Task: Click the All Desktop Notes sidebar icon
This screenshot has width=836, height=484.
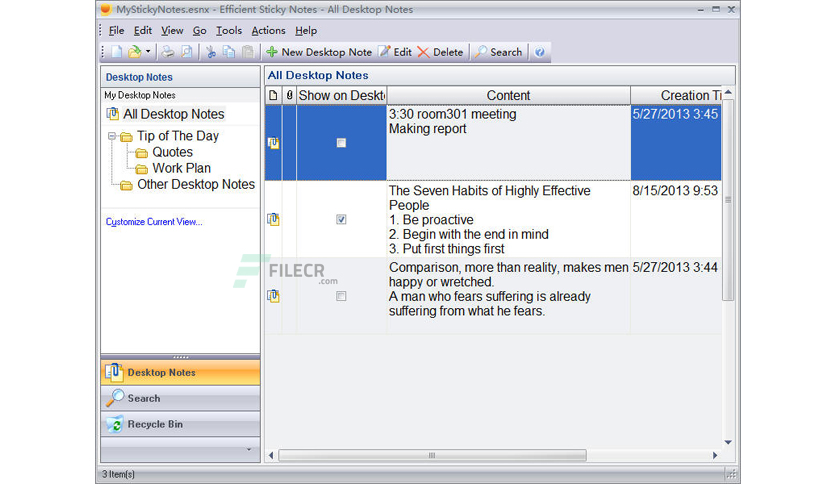Action: point(112,114)
